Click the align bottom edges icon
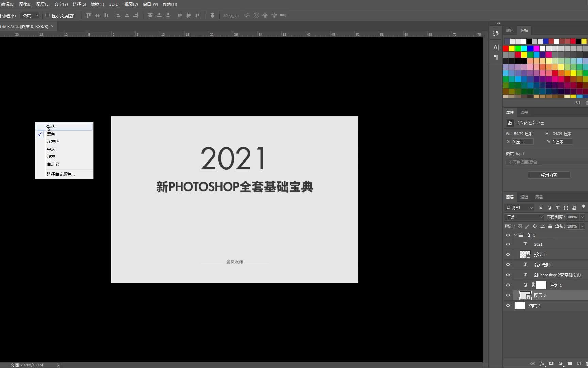This screenshot has width=588, height=368. 107,15
